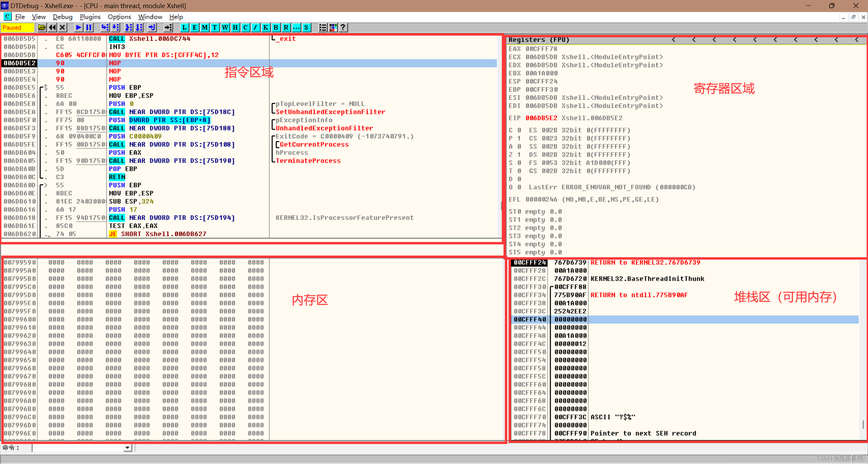Toggle the P flag value
868x464 pixels.
[519, 138]
